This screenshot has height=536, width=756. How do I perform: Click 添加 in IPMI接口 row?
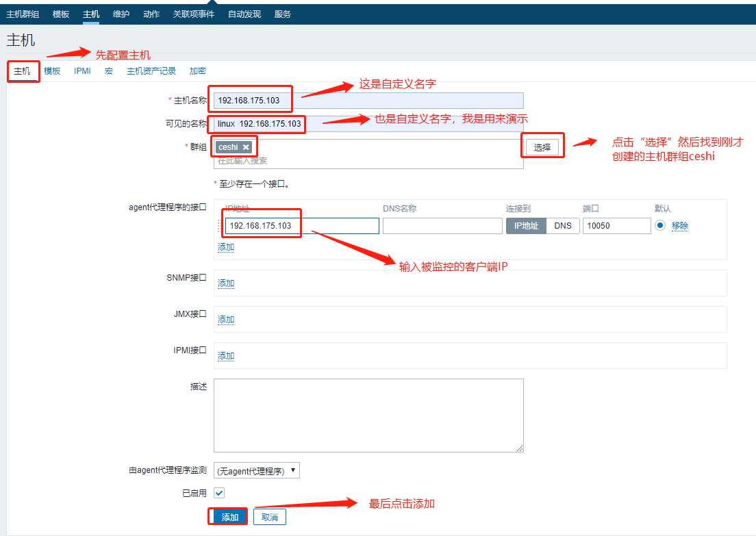point(226,355)
